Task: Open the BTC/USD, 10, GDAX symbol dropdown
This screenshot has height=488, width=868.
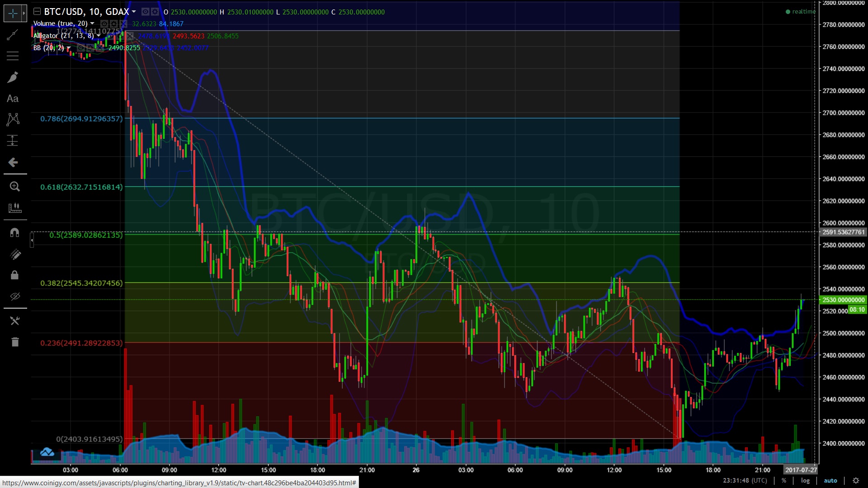Action: click(x=134, y=12)
